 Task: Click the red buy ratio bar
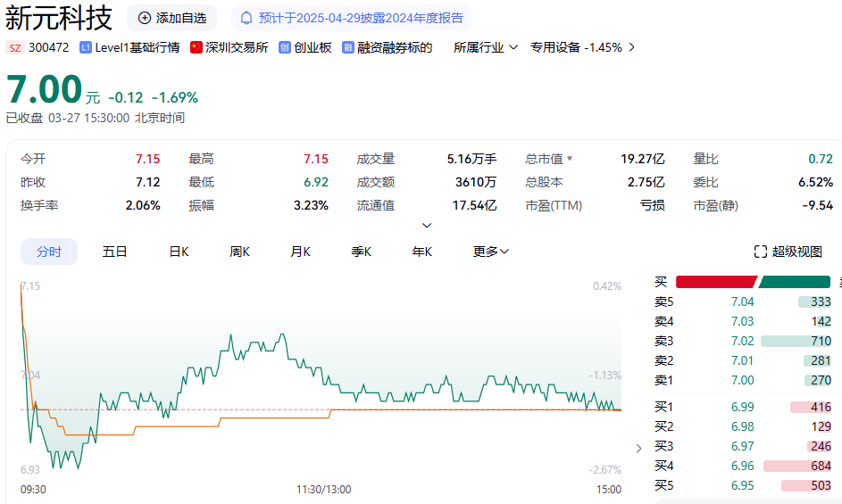pyautogui.click(x=716, y=282)
